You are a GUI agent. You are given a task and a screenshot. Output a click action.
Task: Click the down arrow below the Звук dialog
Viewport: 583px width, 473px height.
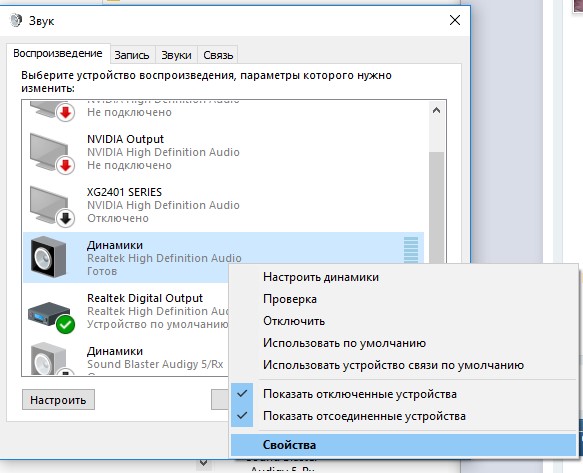coord(203,463)
